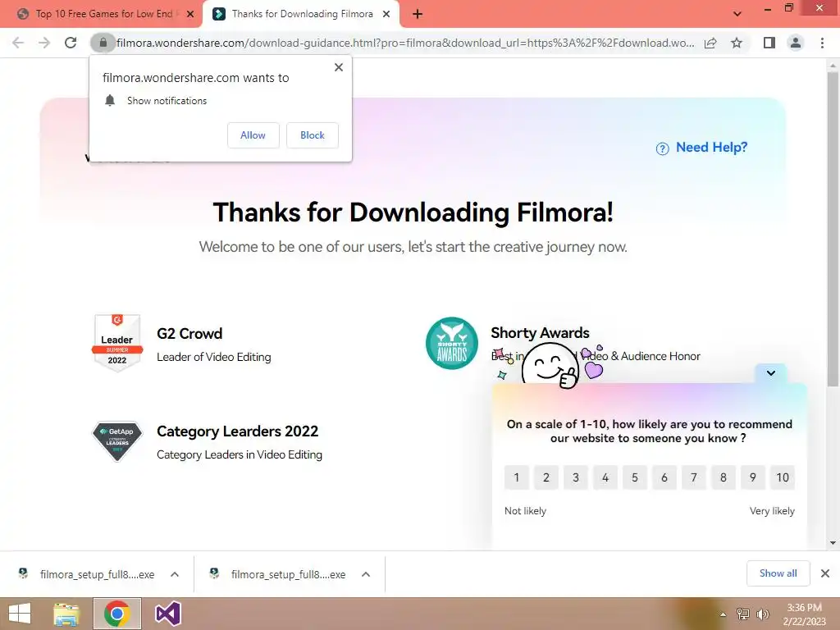Screen dimensions: 840x630
Task: Bookmark this page with the star icon
Action: (x=737, y=43)
